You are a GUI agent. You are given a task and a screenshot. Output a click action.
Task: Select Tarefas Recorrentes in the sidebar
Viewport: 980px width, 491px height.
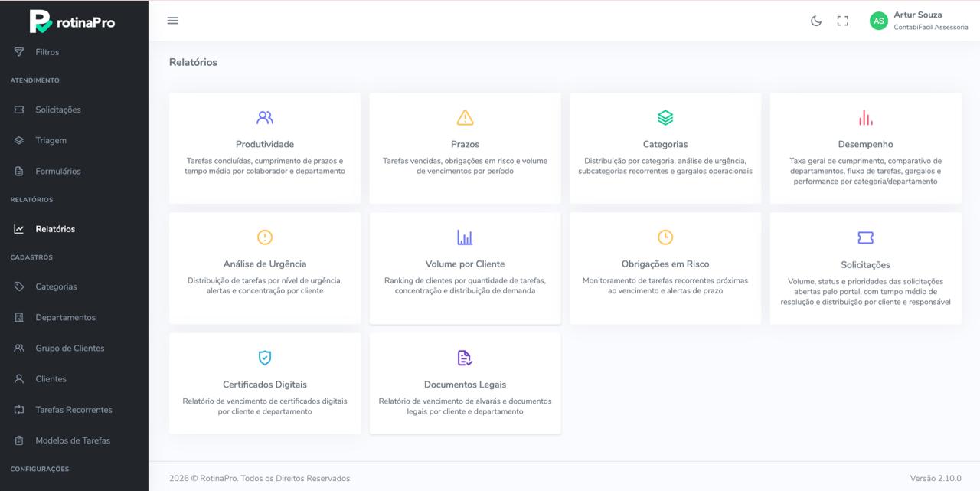pyautogui.click(x=73, y=410)
